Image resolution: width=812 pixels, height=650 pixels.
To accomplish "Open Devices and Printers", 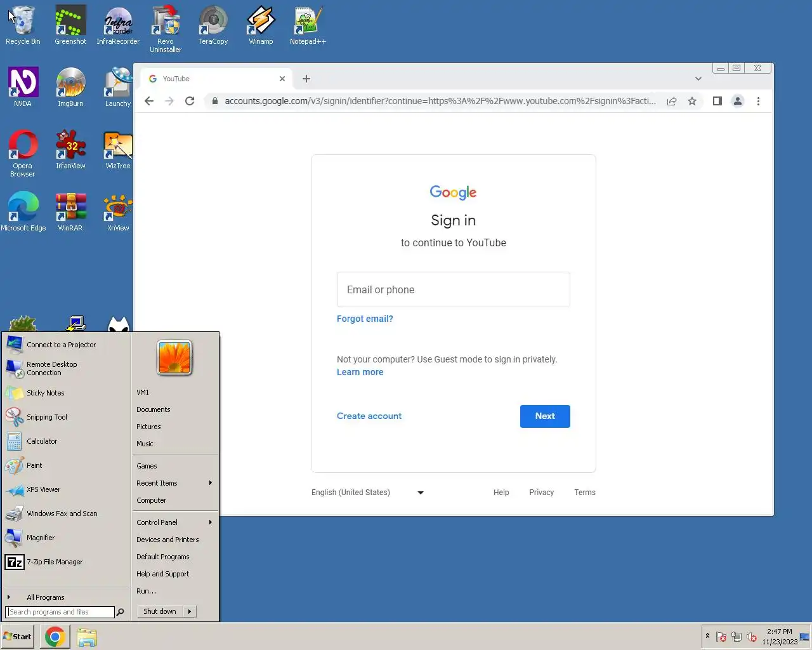I will point(167,540).
